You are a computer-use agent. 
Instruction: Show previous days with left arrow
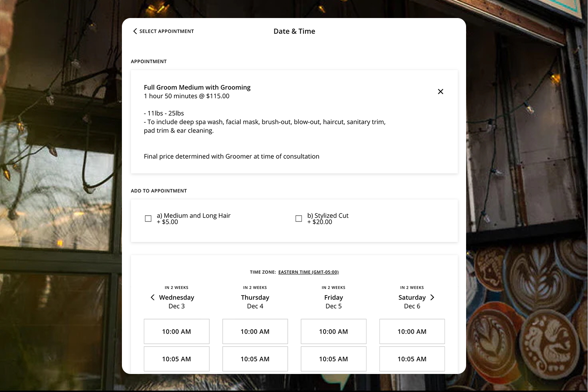pos(152,298)
